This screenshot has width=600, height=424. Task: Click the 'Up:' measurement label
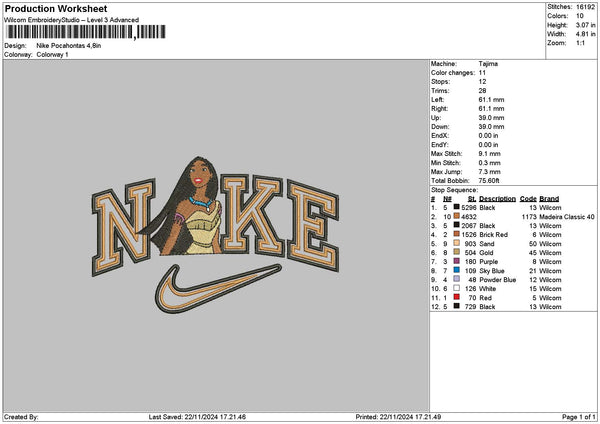coord(436,118)
